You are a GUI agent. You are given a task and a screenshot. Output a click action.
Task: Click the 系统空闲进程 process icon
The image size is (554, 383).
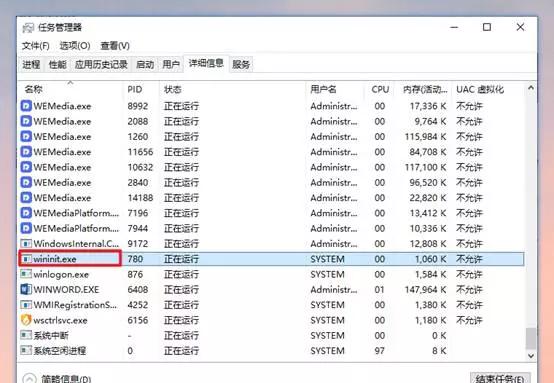click(26, 351)
